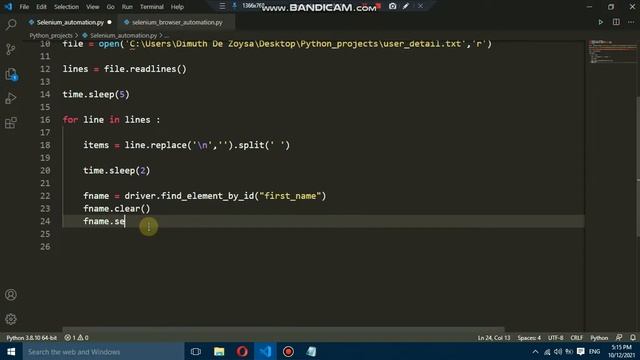Change UTF-8 file encoding

556,338
